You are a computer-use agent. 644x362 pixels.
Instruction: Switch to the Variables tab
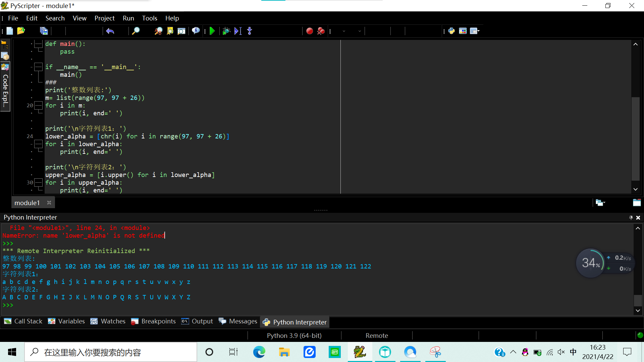pyautogui.click(x=66, y=321)
